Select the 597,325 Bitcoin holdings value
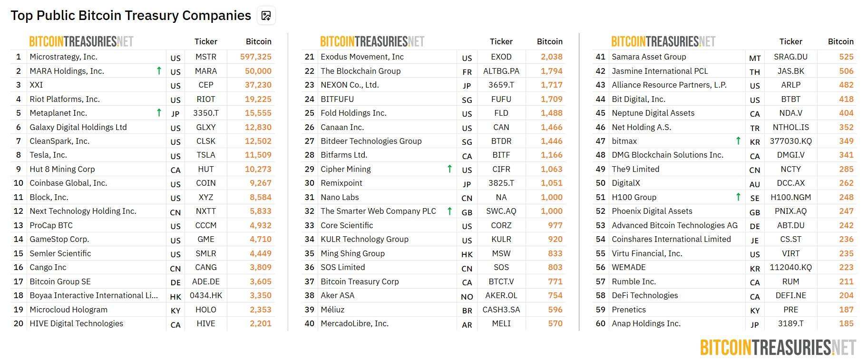Viewport: 868px width, 361px height. pyautogui.click(x=255, y=57)
